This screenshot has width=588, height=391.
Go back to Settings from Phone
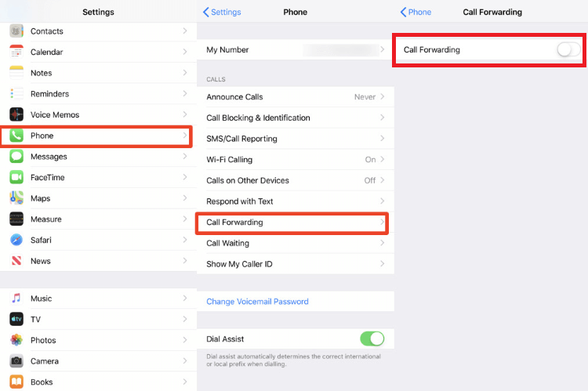pyautogui.click(x=222, y=12)
